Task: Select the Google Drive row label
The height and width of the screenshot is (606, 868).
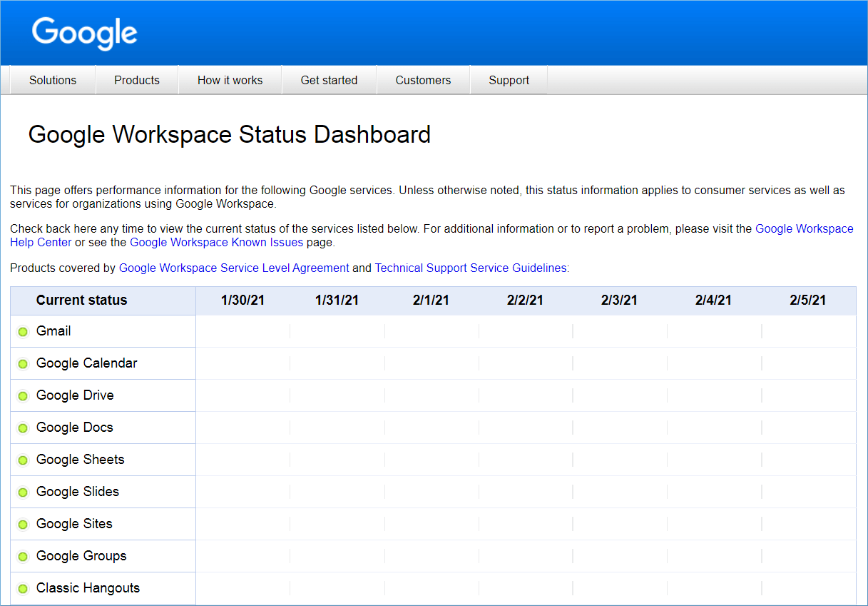Action: point(75,395)
